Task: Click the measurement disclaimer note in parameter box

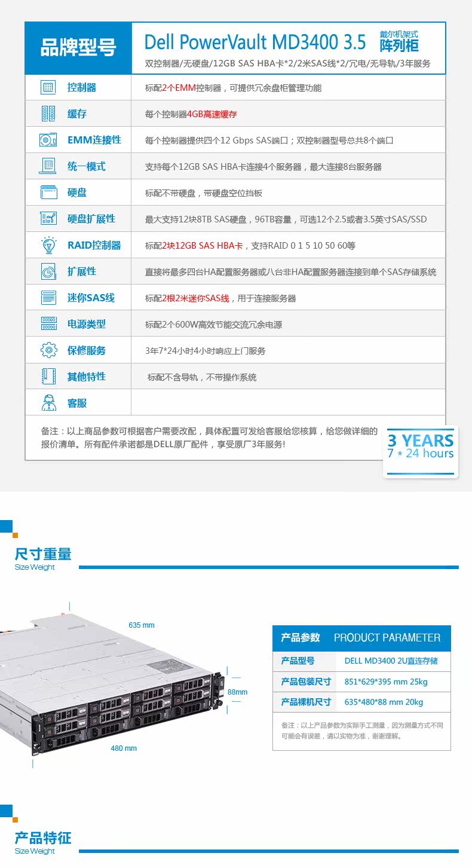Action: coord(362,731)
